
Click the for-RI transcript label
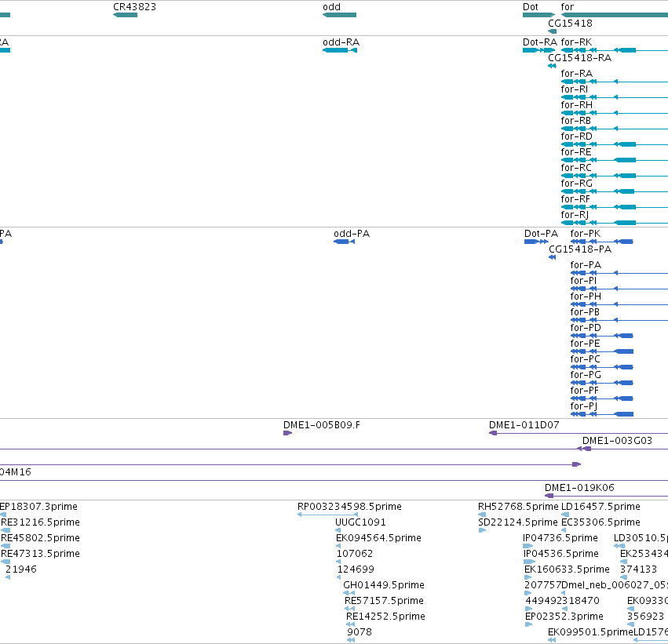(574, 89)
